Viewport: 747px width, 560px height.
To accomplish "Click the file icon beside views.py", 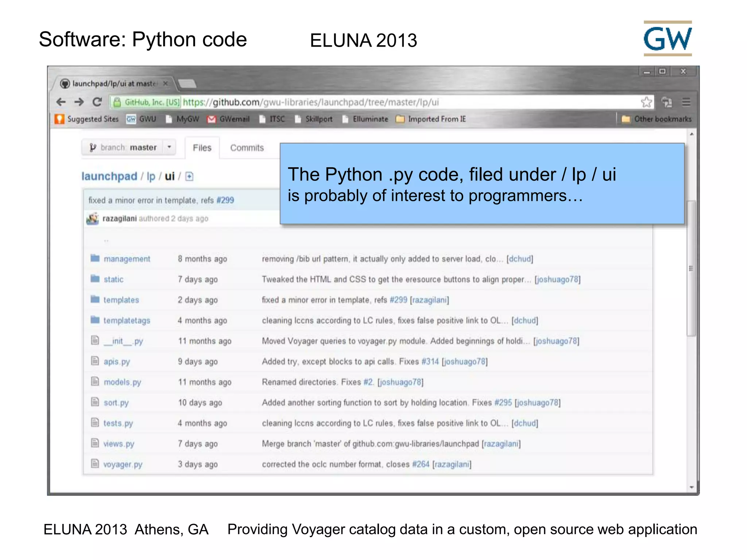I will 95,443.
